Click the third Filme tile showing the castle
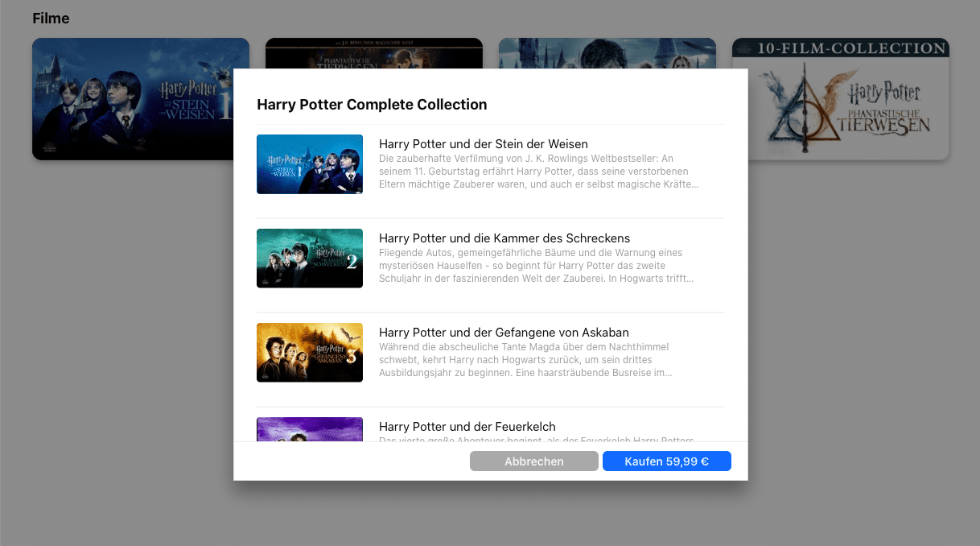 point(607,52)
